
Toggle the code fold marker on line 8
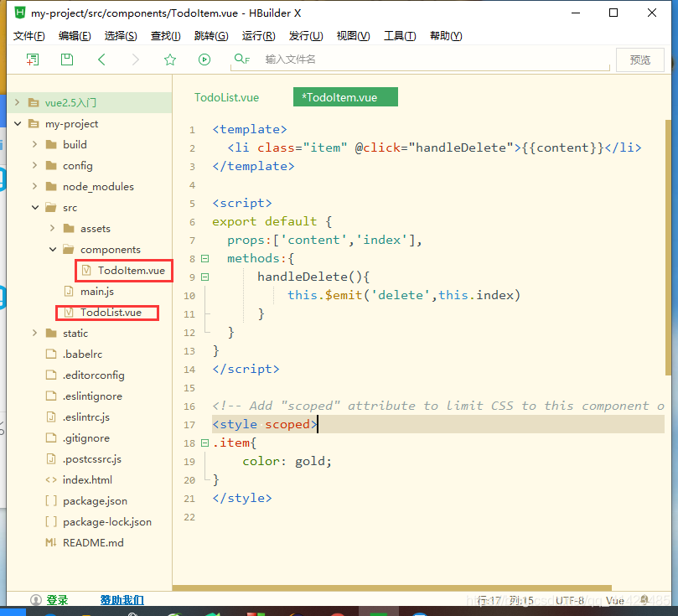pos(204,259)
